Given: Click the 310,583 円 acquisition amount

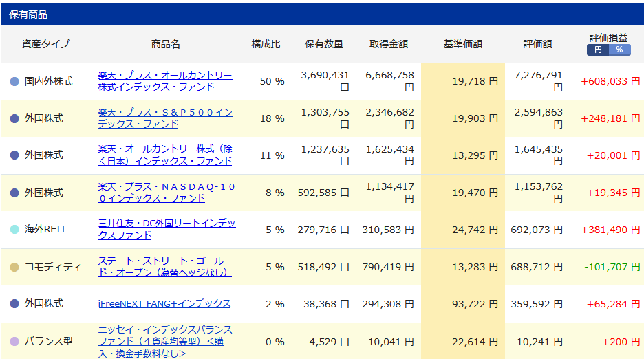Looking at the screenshot, I should [x=388, y=230].
